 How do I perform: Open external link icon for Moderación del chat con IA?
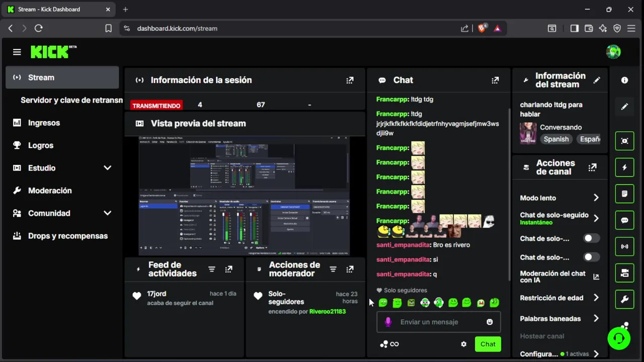point(596,277)
